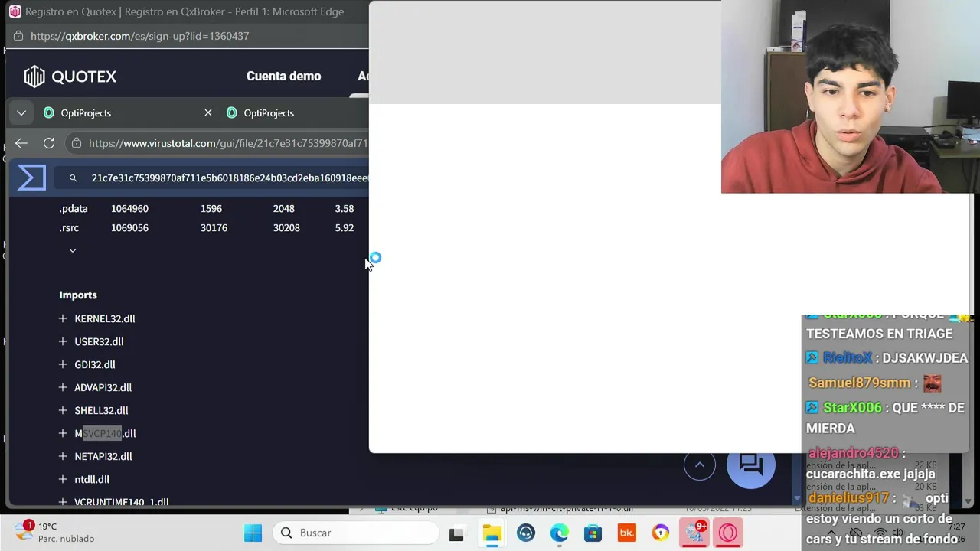Click the .pdata section name
The width and height of the screenshot is (980, 551).
pos(73,208)
